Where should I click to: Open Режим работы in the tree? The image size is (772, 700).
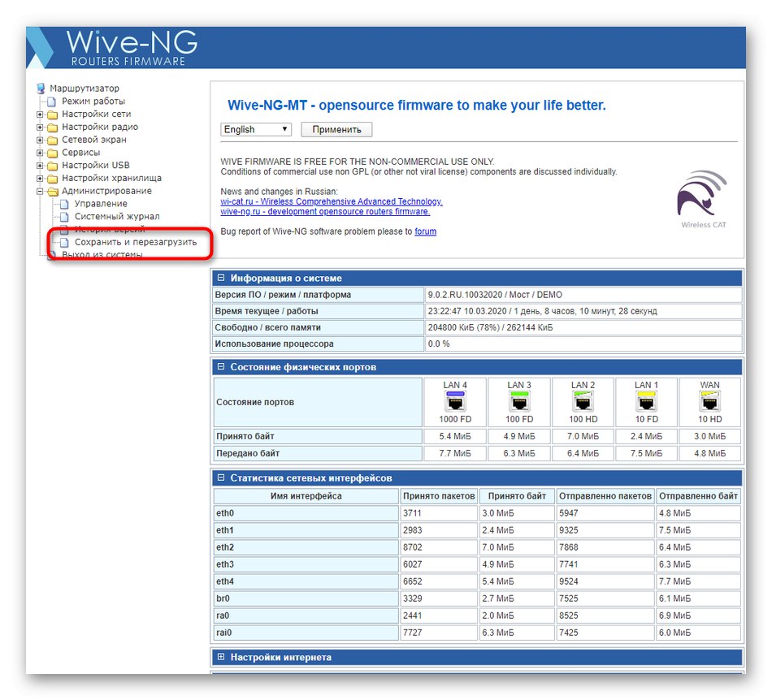pyautogui.click(x=93, y=102)
